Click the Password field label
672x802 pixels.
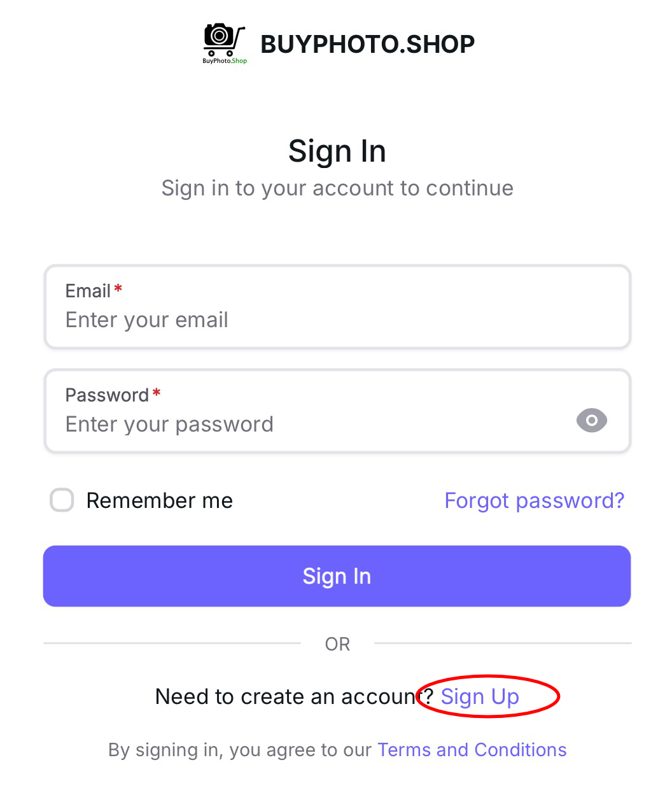(107, 395)
